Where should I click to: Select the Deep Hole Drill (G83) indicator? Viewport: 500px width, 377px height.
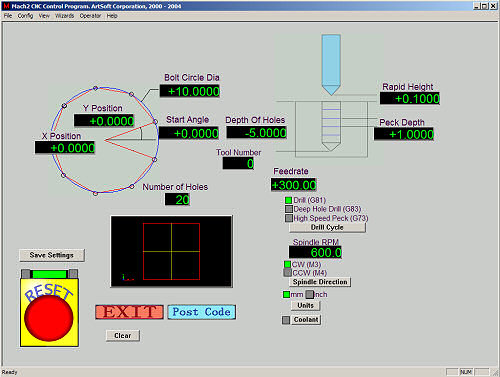click(x=289, y=209)
